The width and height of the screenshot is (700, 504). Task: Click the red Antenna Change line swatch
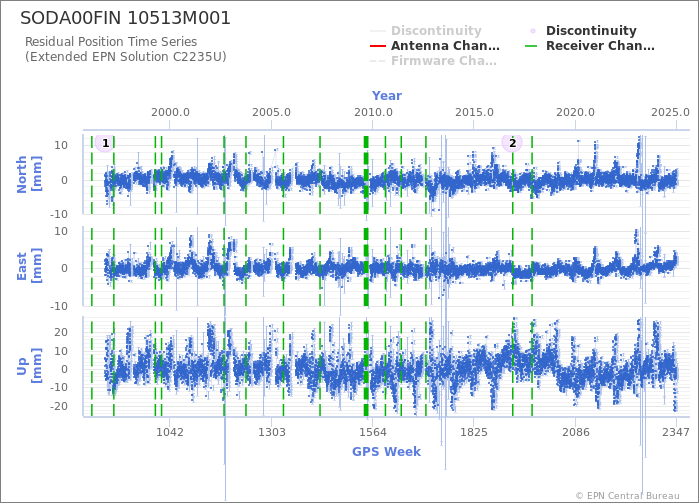378,46
